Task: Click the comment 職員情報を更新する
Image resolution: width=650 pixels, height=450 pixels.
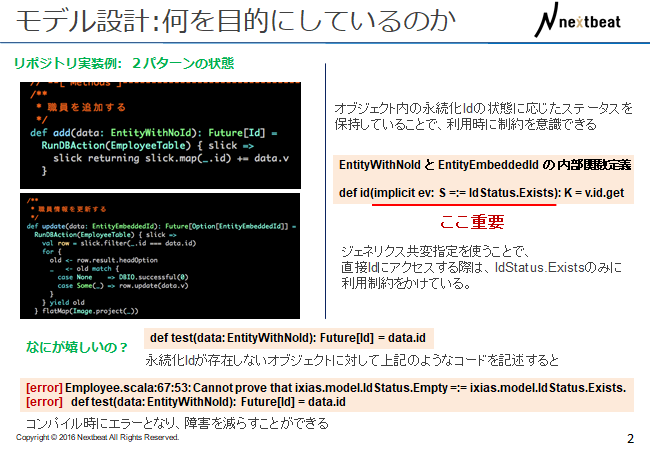Action: 72,209
